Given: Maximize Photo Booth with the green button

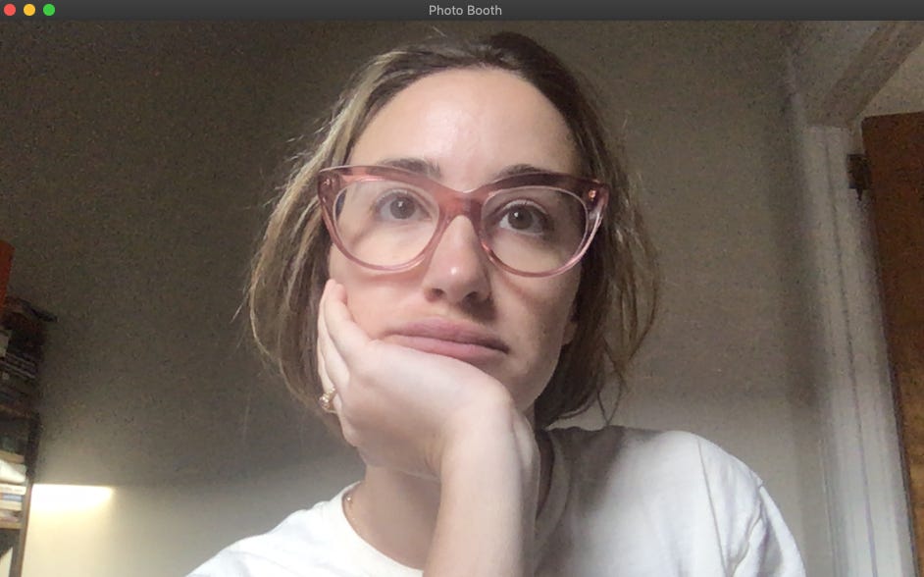Looking at the screenshot, I should 49,10.
